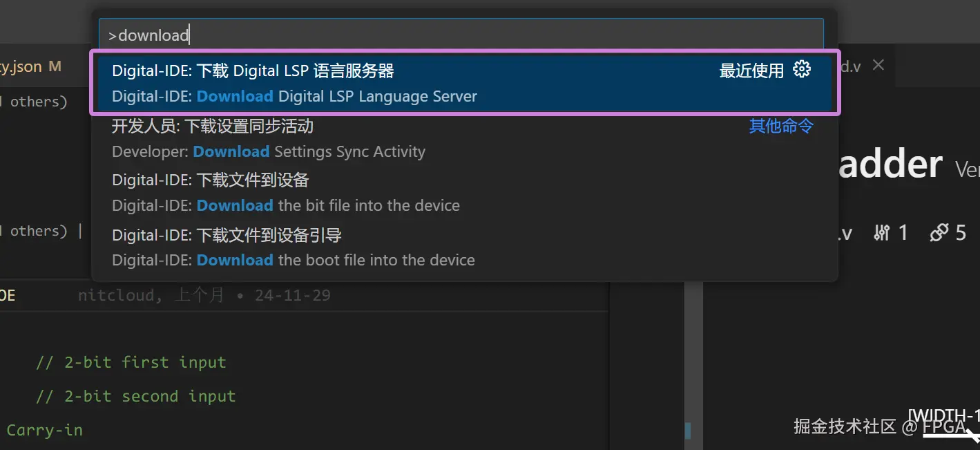The height and width of the screenshot is (450, 980).
Task: Click the 其他命令 section label
Action: pos(781,126)
